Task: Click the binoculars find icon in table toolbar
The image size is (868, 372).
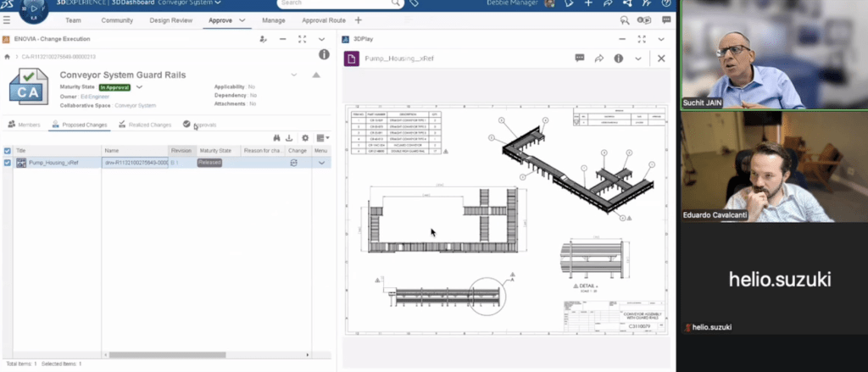Action: (277, 138)
